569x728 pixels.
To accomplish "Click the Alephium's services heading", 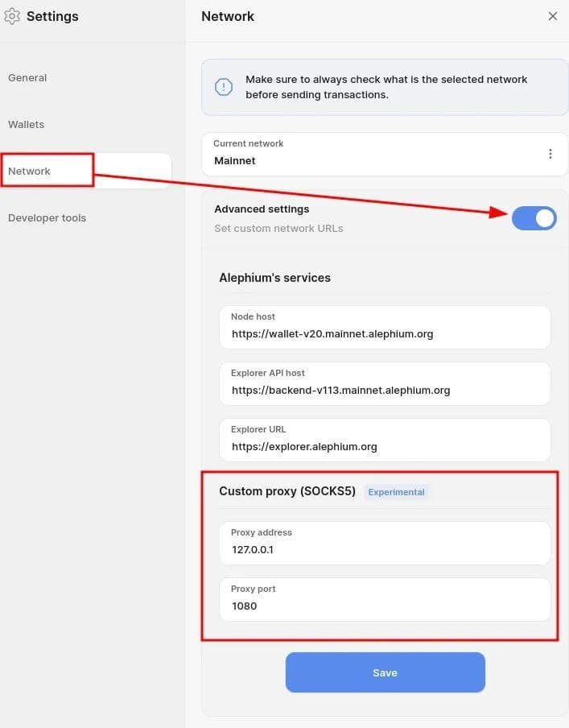I will [x=274, y=278].
